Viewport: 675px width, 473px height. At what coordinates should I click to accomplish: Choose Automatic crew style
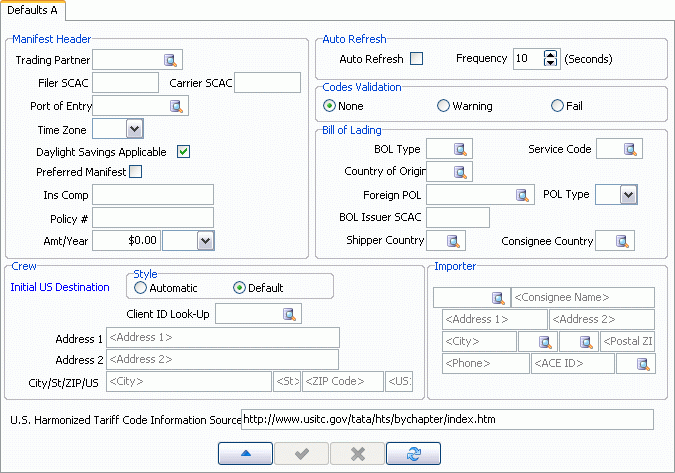pos(141,288)
